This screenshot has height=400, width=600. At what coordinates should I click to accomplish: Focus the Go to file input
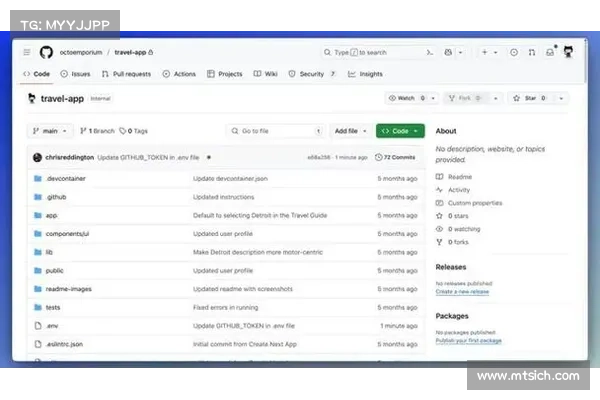[x=275, y=131]
